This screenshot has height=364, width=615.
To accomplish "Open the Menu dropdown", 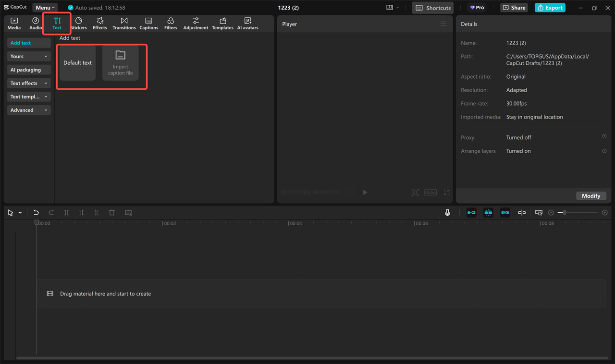I will pos(45,7).
